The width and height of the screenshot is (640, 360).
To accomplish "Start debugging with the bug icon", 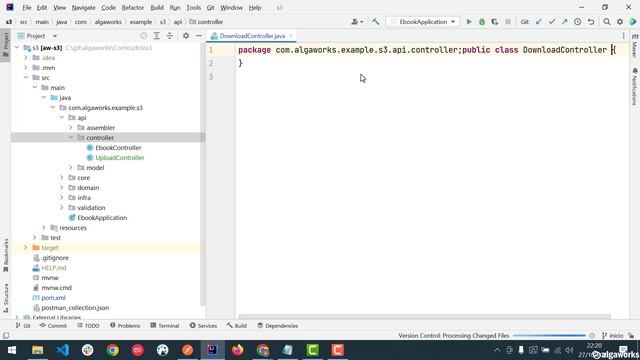I will 482,22.
